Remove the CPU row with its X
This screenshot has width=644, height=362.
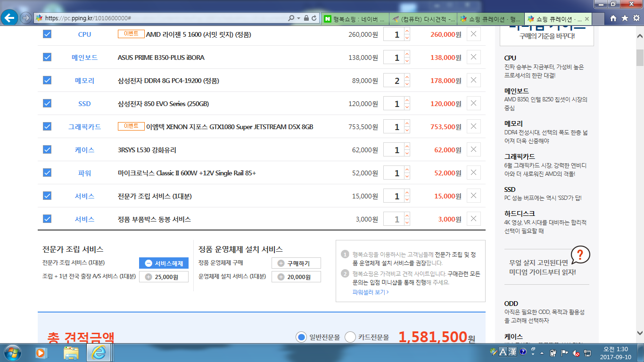pyautogui.click(x=474, y=34)
